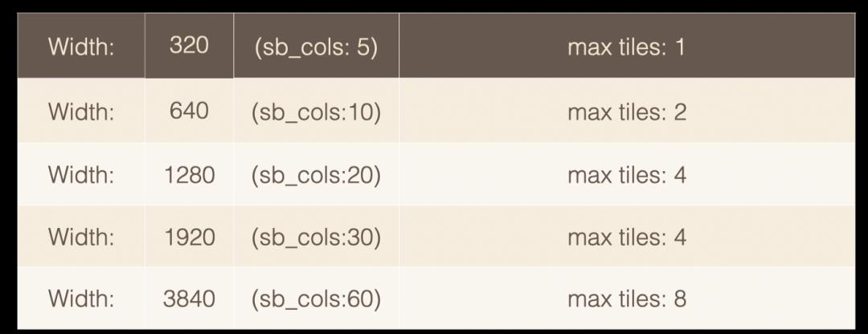Image resolution: width=868 pixels, height=334 pixels.
Task: Select max tiles: 4 in the 1280 row
Action: (626, 175)
